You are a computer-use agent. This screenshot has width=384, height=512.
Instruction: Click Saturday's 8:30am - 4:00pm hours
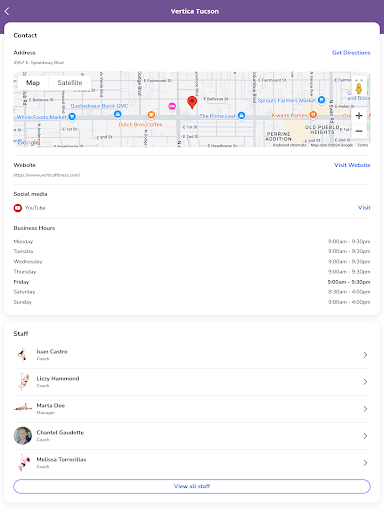click(x=349, y=292)
